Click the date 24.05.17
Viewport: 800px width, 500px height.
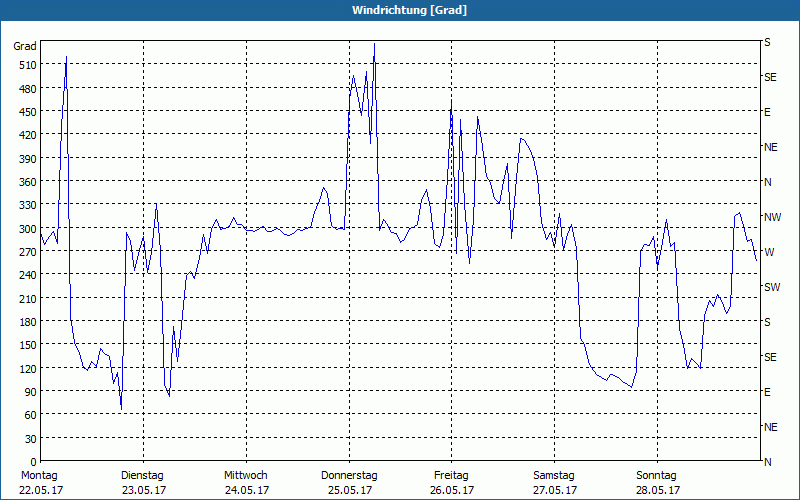(x=247, y=490)
